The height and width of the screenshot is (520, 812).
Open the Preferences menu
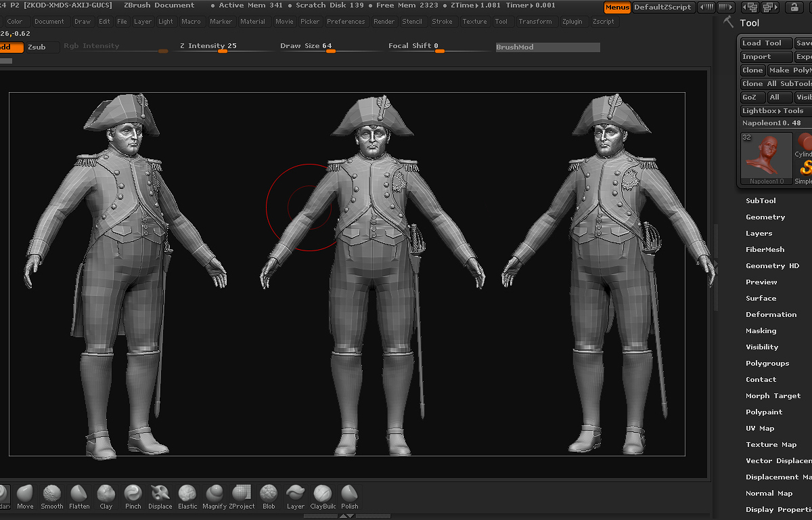point(346,22)
